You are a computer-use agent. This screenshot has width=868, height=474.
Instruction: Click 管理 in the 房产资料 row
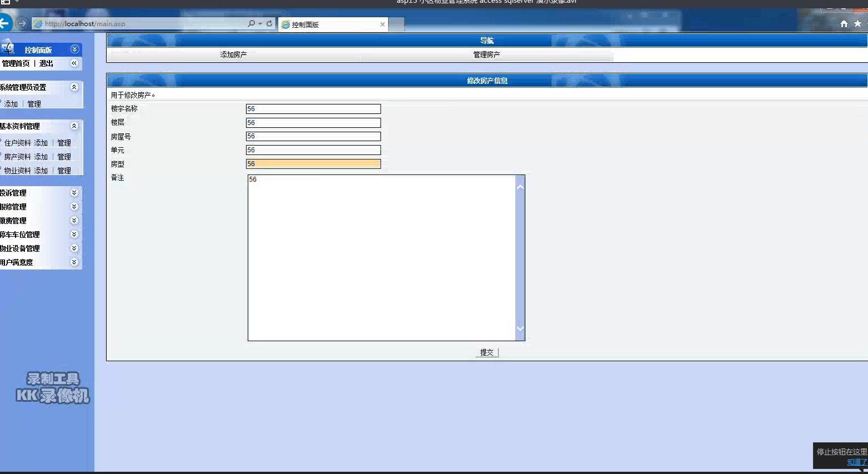(64, 157)
